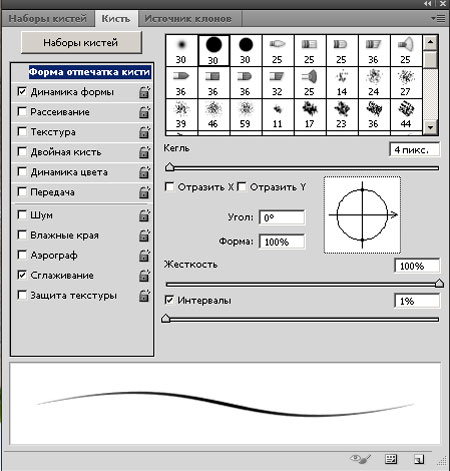Enable the Передача checkbox
Viewport: 450px width, 471px height.
click(x=22, y=192)
